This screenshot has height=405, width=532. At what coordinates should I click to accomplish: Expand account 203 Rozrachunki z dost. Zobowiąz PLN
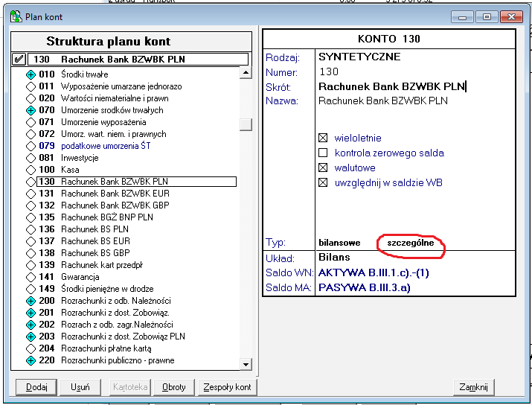click(x=31, y=337)
